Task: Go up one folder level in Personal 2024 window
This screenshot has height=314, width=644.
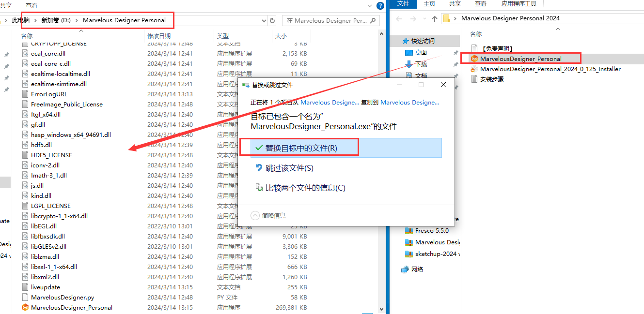Action: pyautogui.click(x=434, y=18)
